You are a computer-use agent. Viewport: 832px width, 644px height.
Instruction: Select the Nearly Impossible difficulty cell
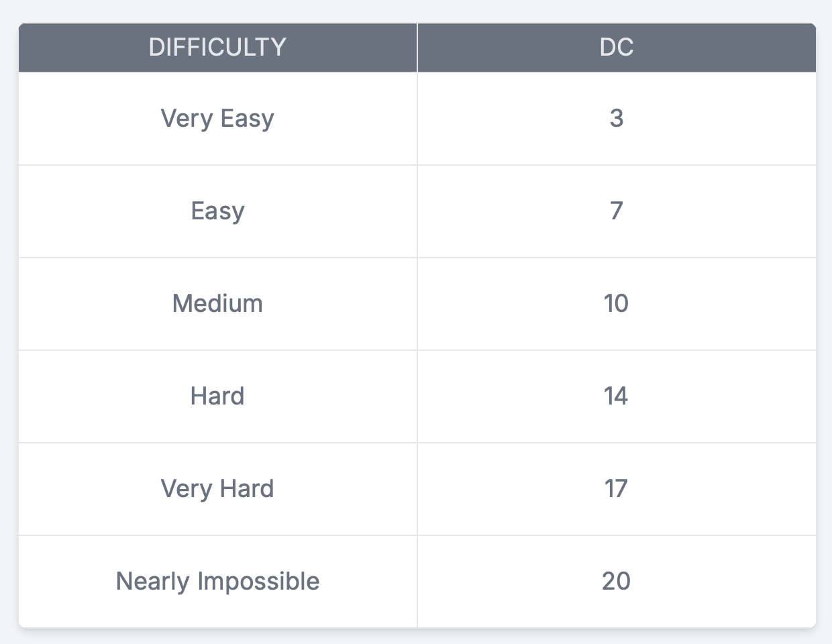217,582
